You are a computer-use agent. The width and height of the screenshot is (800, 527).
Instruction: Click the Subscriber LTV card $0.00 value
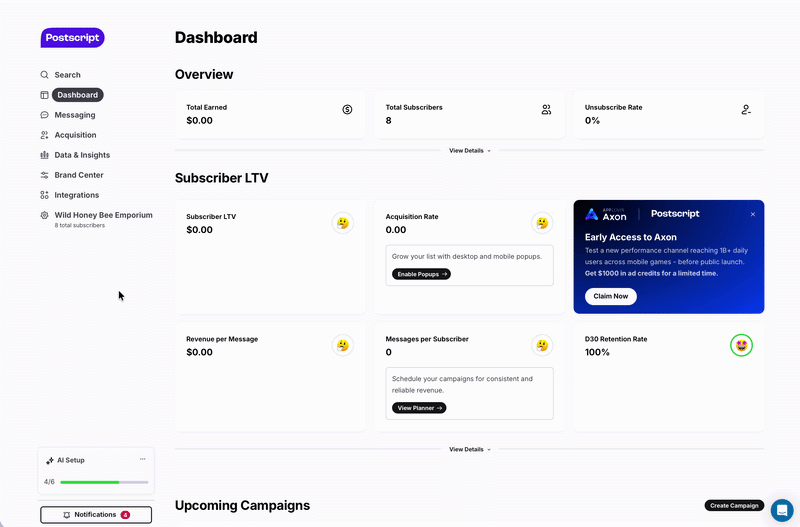tap(199, 230)
